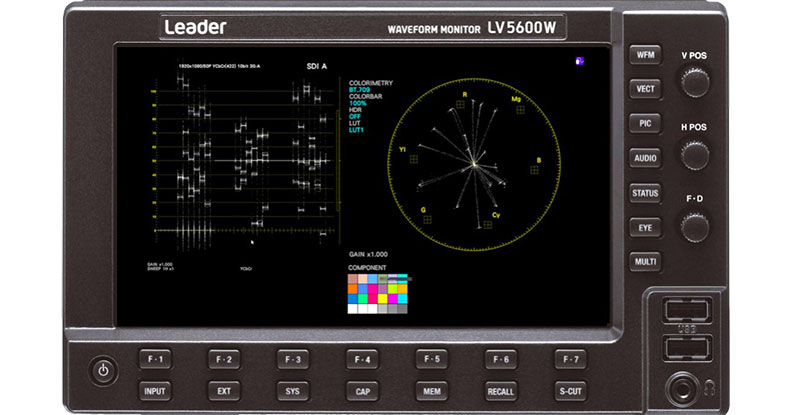Select the BT.709 colorimetry value
The height and width of the screenshot is (415, 800).
[359, 90]
